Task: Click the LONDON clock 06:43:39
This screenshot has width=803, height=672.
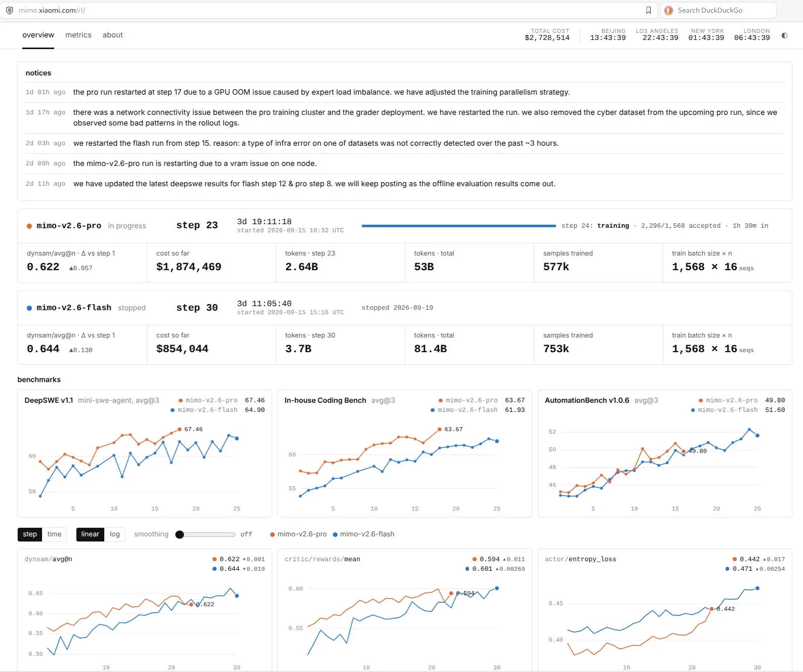Action: (752, 38)
